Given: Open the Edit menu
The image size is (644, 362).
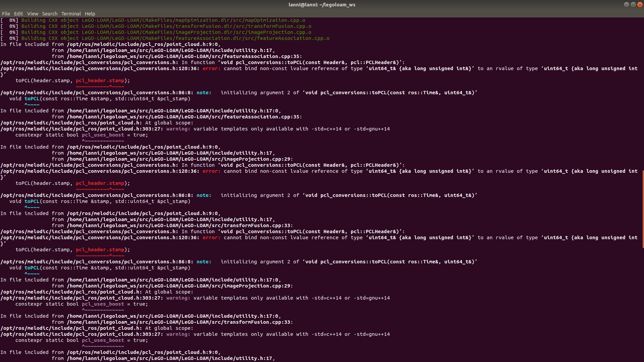Looking at the screenshot, I should [x=18, y=14].
